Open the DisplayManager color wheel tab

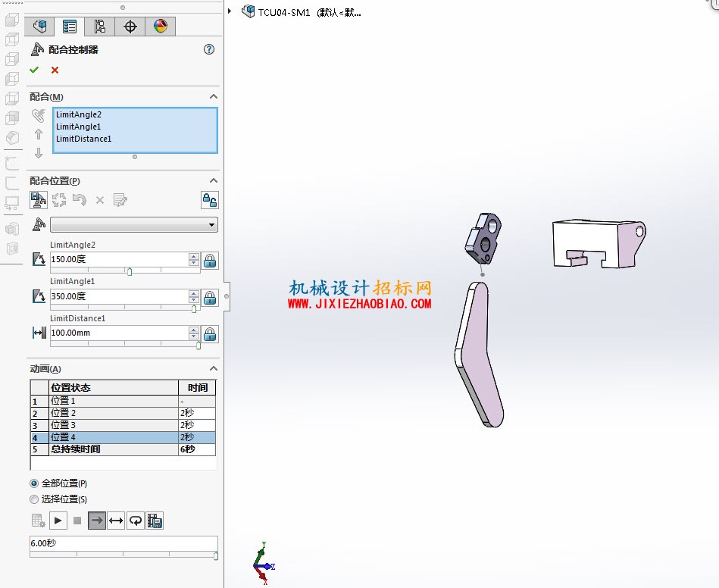point(160,27)
